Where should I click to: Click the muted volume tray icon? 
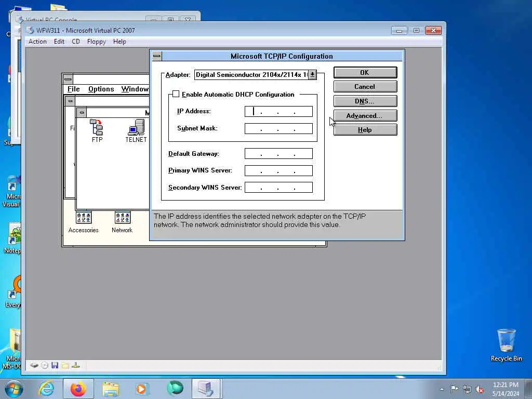click(480, 389)
